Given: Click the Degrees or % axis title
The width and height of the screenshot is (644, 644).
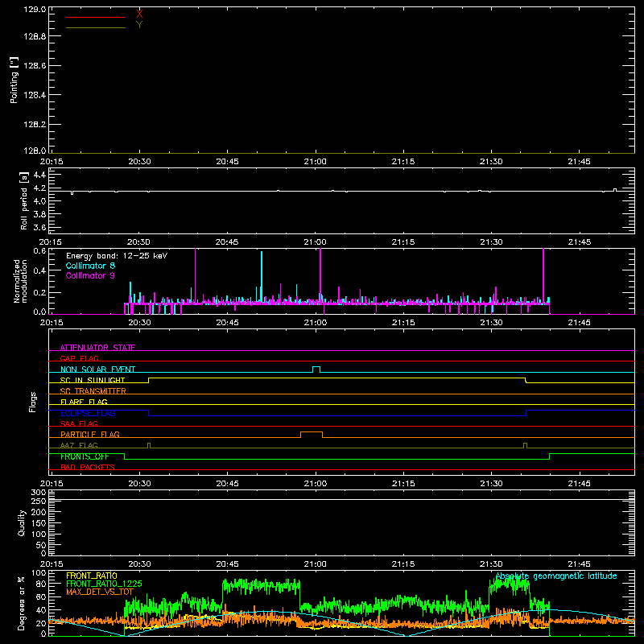Looking at the screenshot, I should point(22,603).
